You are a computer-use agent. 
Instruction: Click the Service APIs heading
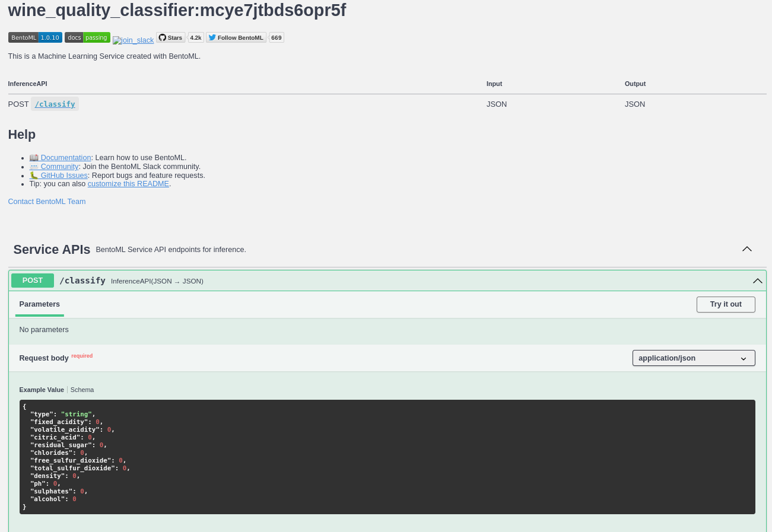52,250
